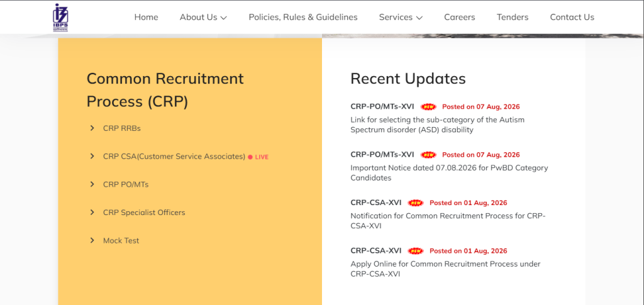
Task: Open the CRP RRBs link
Action: tap(122, 128)
